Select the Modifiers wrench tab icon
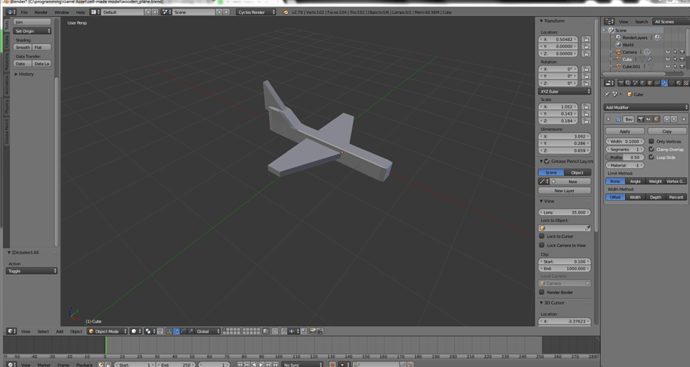This screenshot has width=690, height=367. (664, 83)
